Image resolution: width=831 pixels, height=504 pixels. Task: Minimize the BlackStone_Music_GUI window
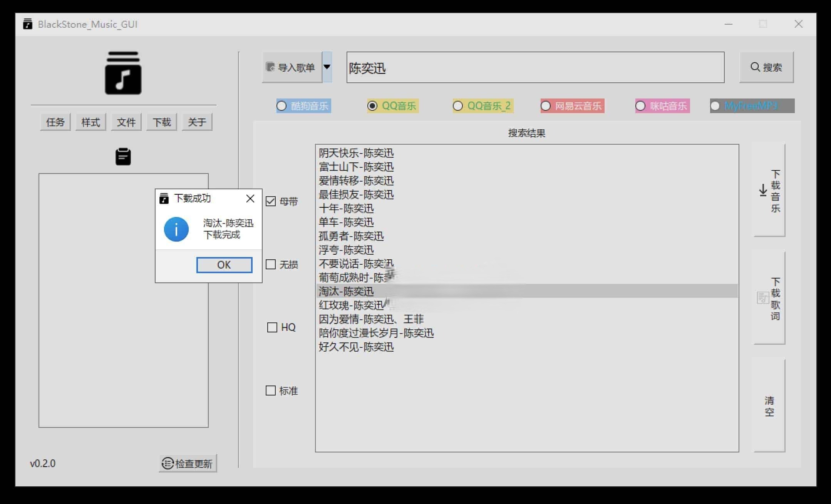[728, 24]
